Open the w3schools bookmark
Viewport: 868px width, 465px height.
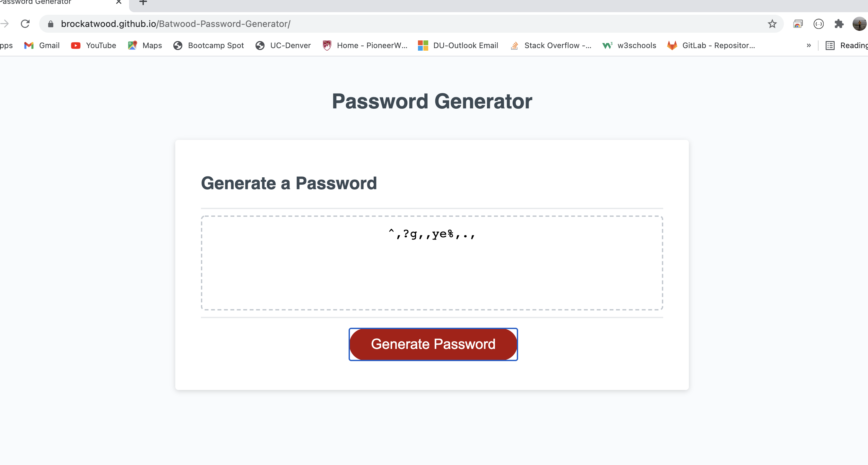[x=629, y=46]
